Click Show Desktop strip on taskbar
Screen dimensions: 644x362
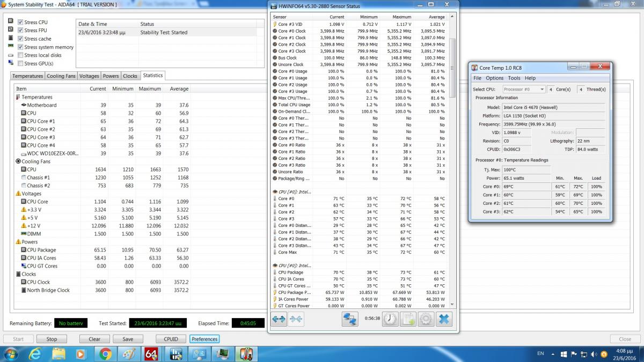point(641,354)
